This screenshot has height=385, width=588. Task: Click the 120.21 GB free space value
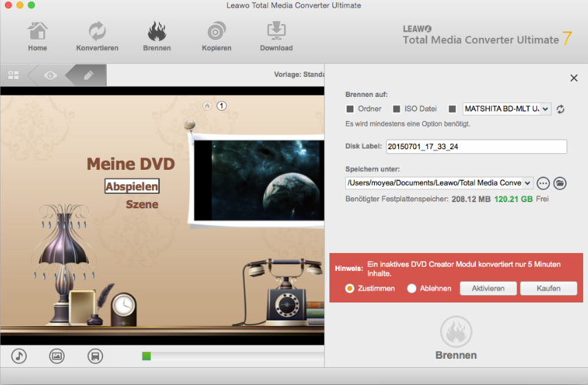pos(513,199)
